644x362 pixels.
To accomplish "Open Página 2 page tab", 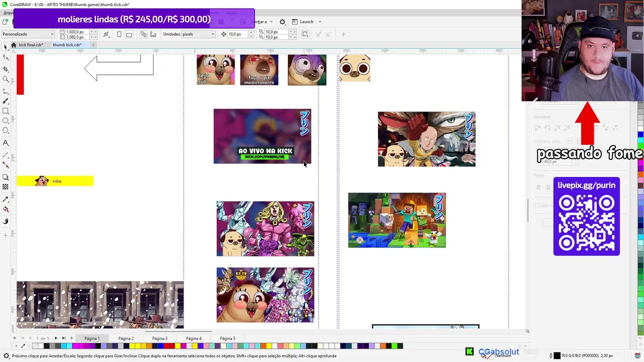I will click(x=126, y=338).
